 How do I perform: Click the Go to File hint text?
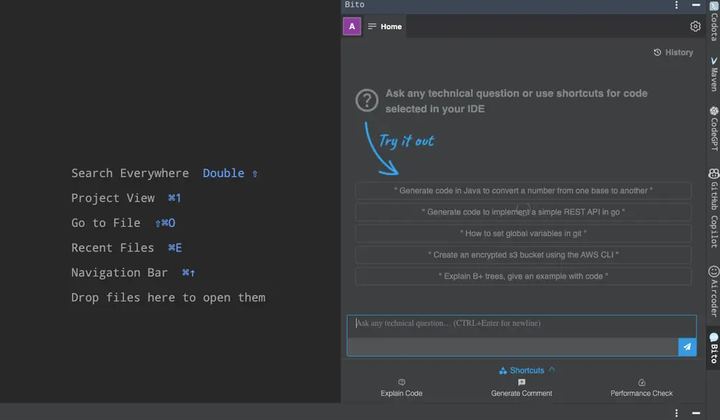(x=106, y=223)
